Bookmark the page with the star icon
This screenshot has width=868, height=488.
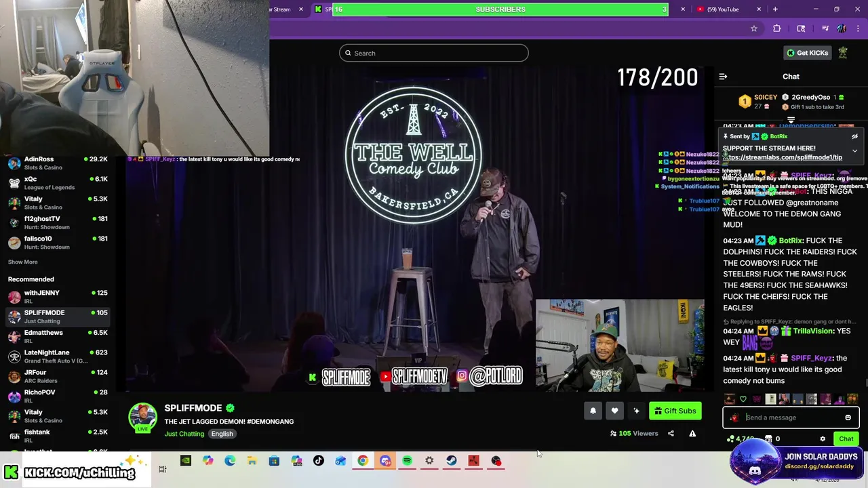click(x=753, y=28)
